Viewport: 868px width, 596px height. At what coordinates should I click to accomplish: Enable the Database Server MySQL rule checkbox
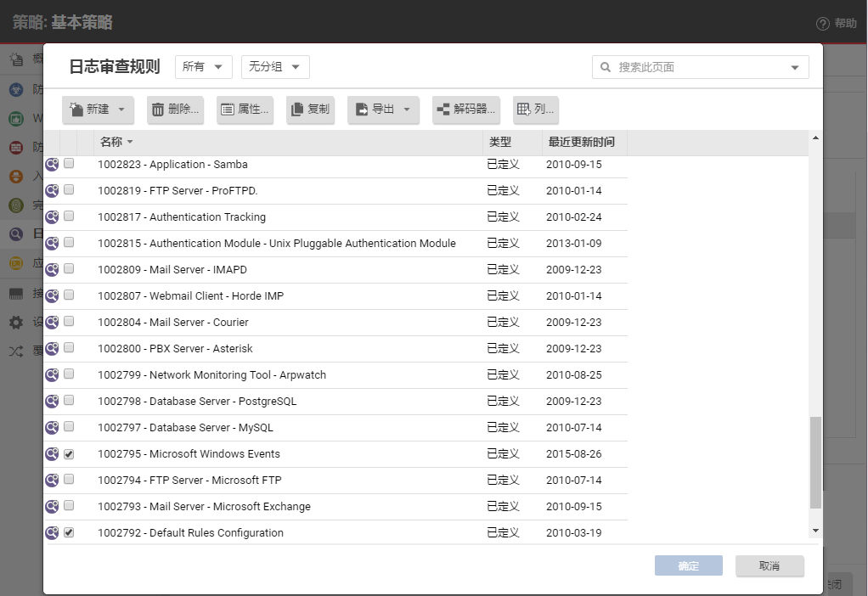[x=69, y=428]
